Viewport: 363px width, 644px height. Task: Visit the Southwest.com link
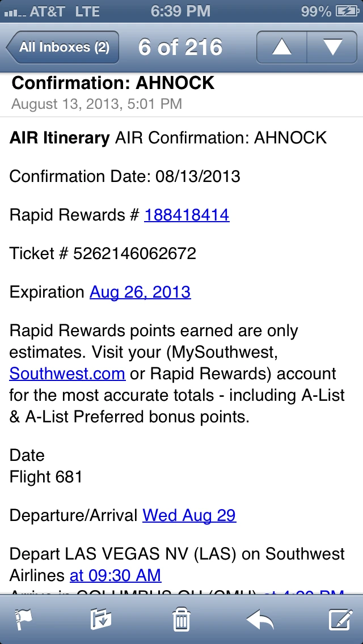click(x=67, y=374)
